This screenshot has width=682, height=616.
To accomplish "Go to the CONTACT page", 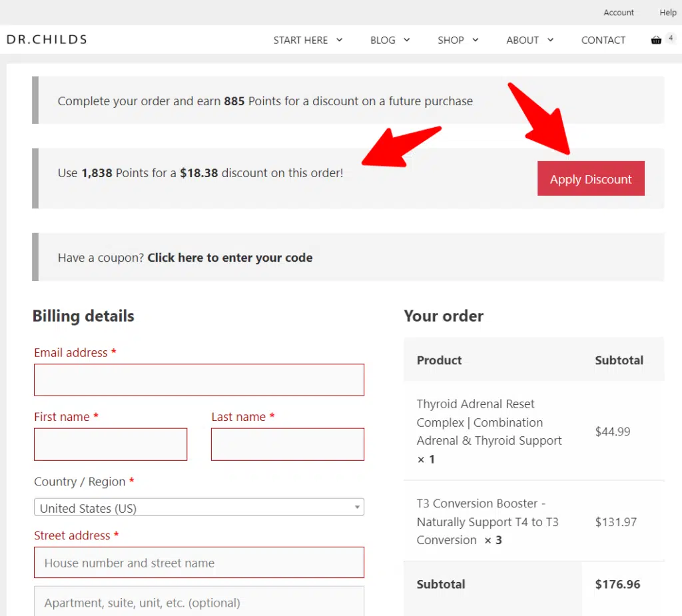I will point(603,40).
